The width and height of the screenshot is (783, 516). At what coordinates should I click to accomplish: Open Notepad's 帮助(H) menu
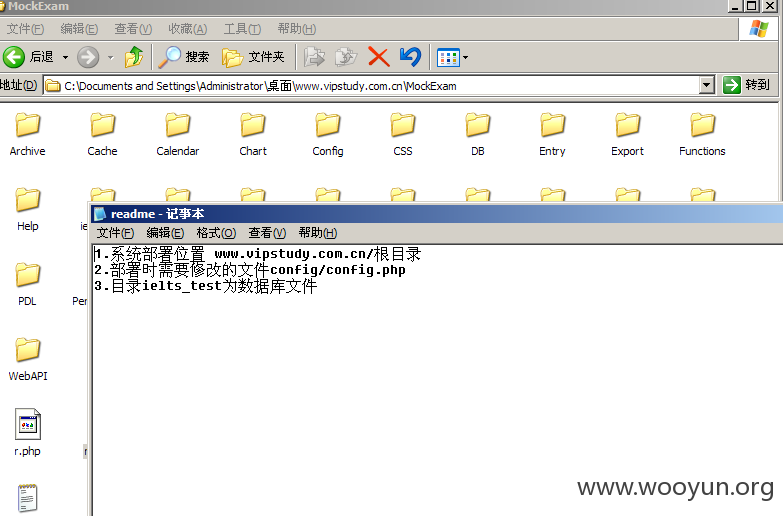click(318, 233)
